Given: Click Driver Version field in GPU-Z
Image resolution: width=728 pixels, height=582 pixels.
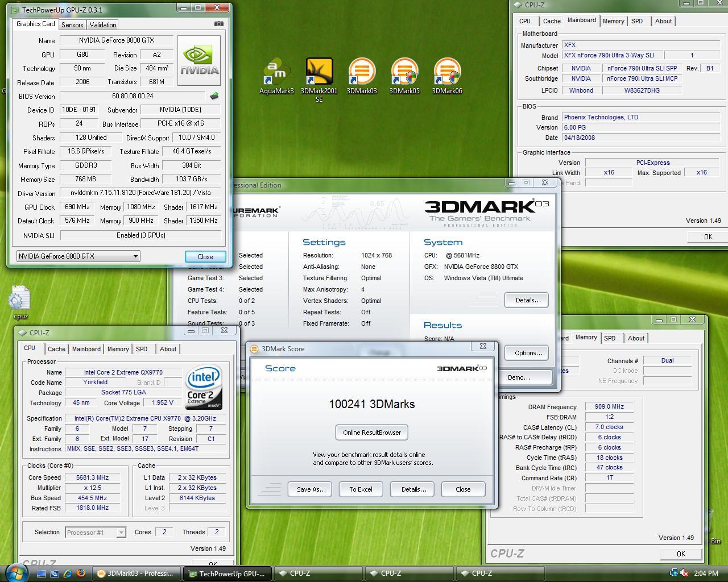Looking at the screenshot, I should pos(140,193).
